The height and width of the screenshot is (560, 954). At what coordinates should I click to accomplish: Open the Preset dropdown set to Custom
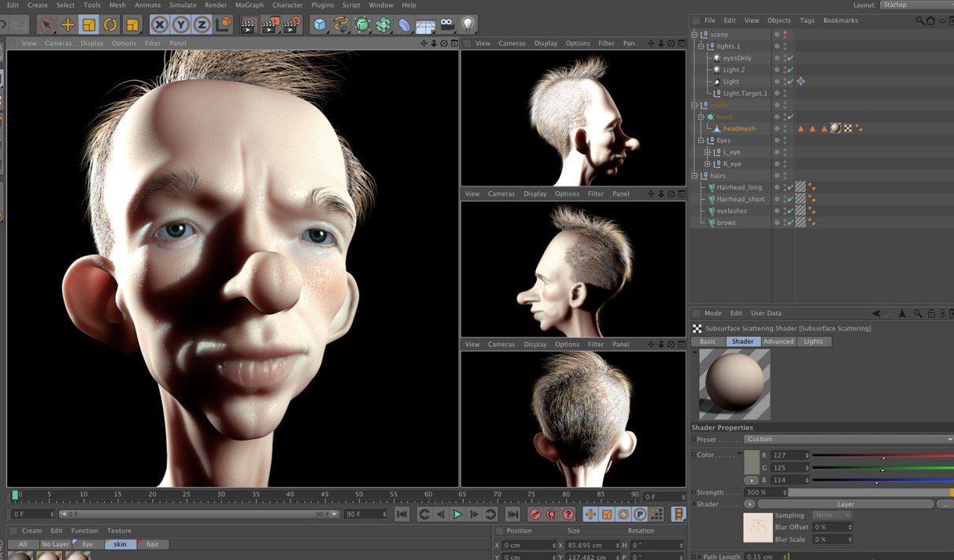(849, 440)
